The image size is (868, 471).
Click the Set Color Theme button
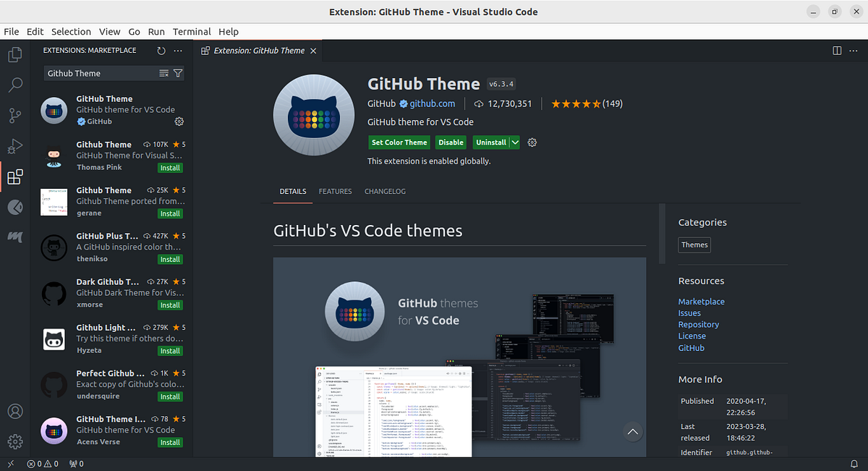point(399,142)
